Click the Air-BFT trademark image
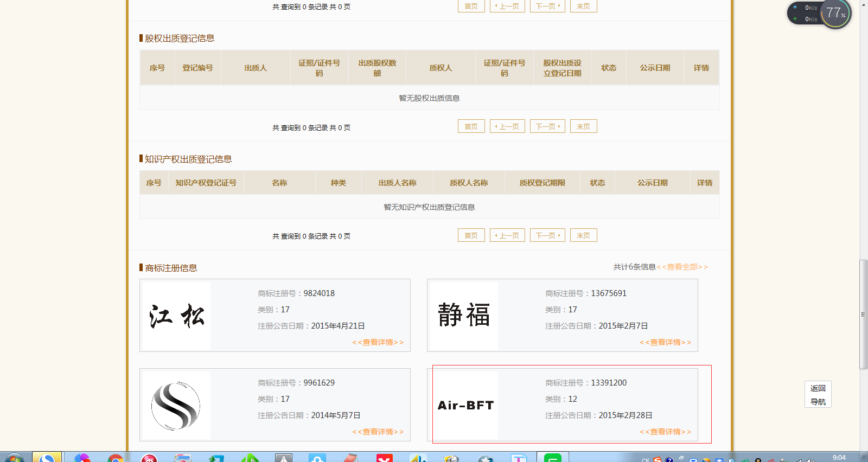This screenshot has height=462, width=868. pyautogui.click(x=464, y=405)
